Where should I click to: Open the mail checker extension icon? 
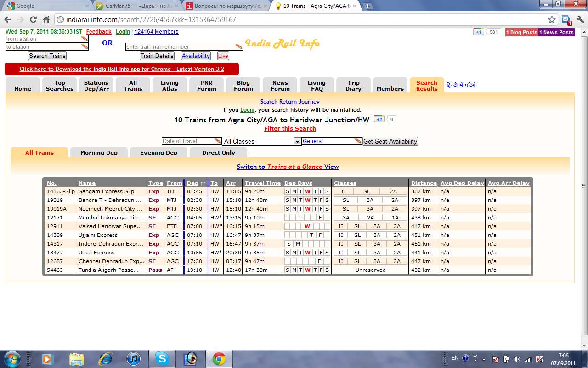(x=566, y=20)
